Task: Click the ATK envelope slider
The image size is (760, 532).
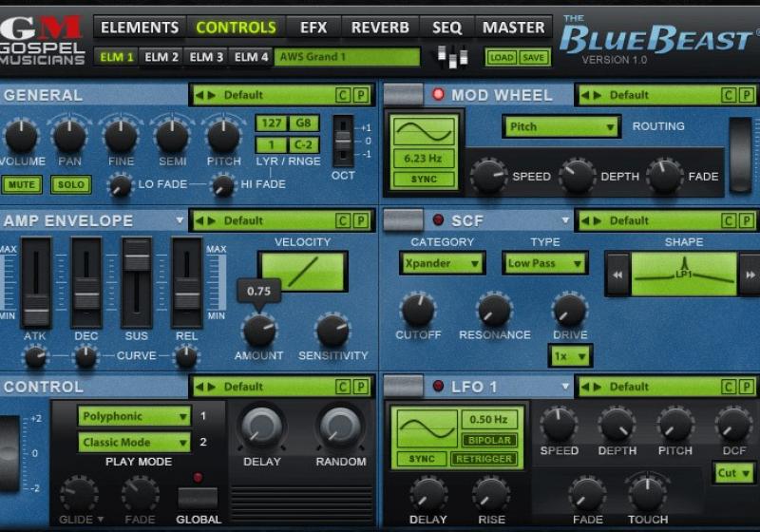Action: click(36, 282)
